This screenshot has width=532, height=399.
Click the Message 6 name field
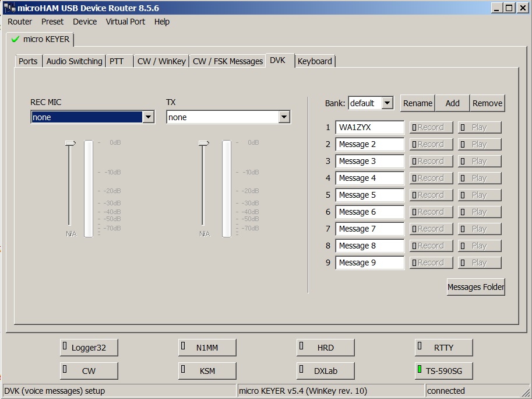tap(369, 212)
